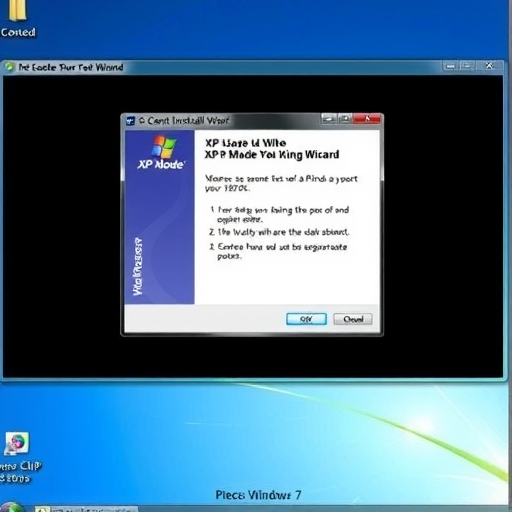Activate the running window button in taskbar
The image size is (512, 512).
coord(86,509)
